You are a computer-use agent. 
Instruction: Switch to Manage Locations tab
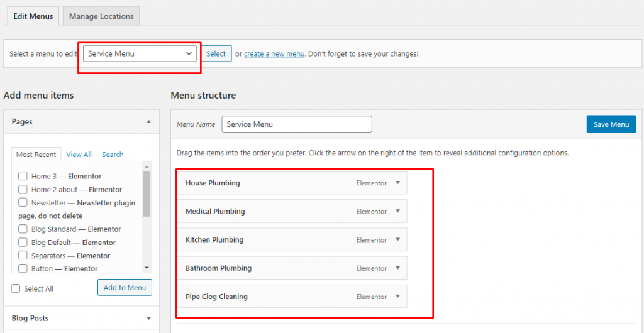[101, 16]
